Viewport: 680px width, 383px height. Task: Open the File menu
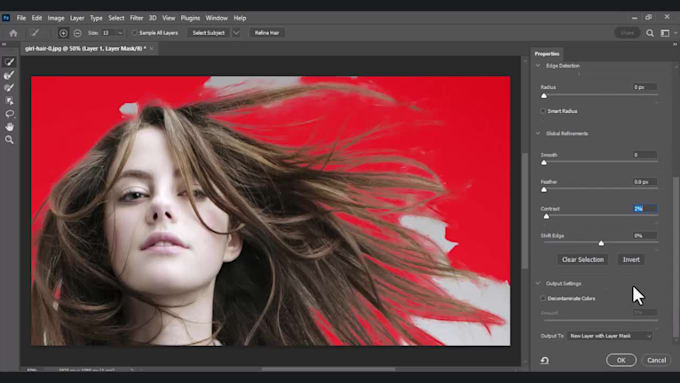(x=21, y=18)
